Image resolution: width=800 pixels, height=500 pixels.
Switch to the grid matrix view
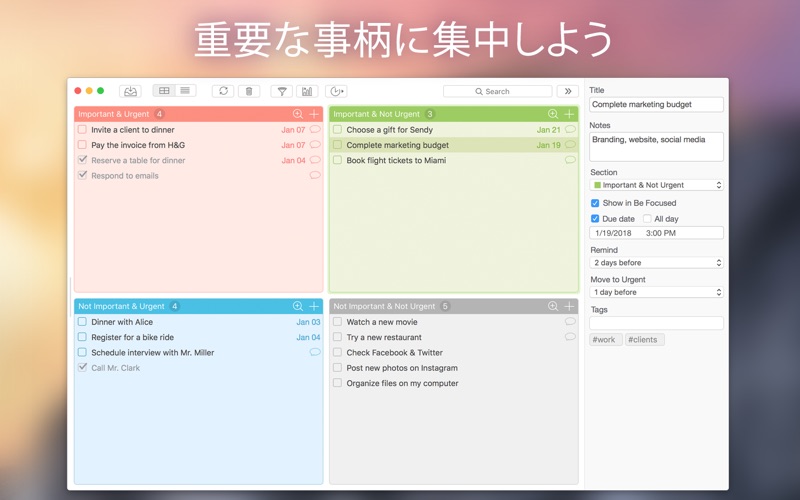point(164,91)
